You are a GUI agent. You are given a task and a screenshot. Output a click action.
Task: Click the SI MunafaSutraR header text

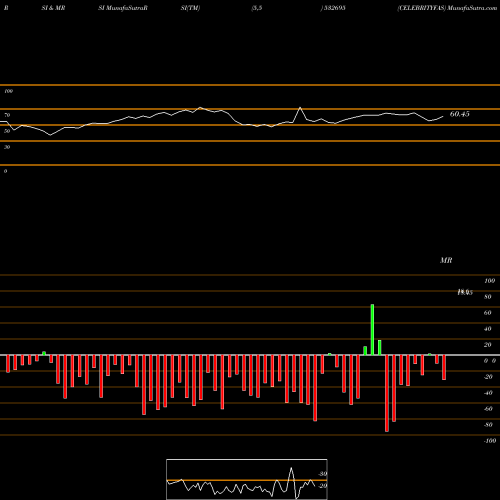(123, 8)
